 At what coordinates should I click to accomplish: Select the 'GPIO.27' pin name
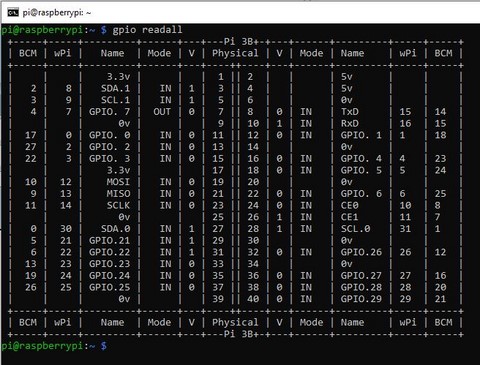tap(361, 276)
